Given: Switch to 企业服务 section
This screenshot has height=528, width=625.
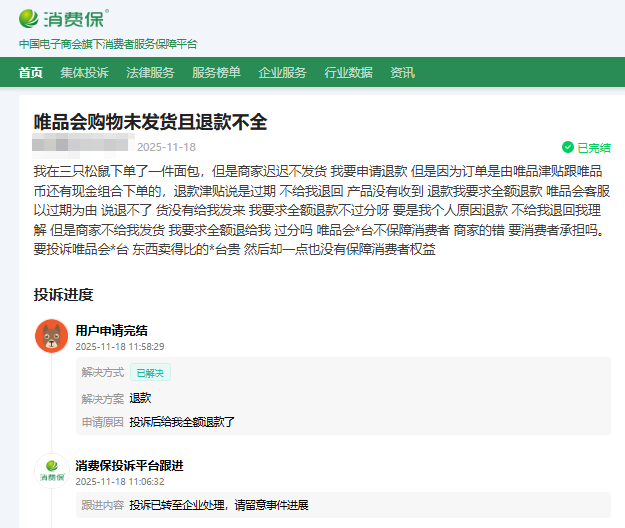Looking at the screenshot, I should click(282, 72).
